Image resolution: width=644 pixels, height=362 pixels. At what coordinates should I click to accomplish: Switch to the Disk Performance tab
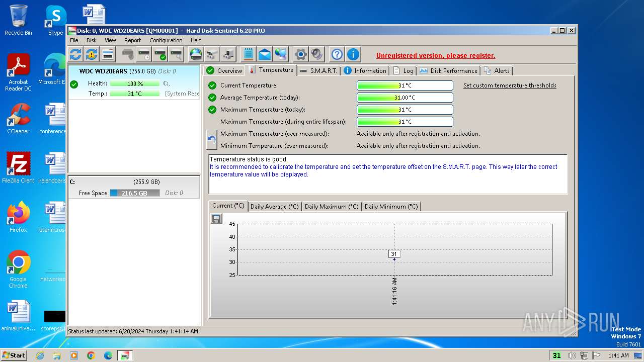click(x=448, y=71)
